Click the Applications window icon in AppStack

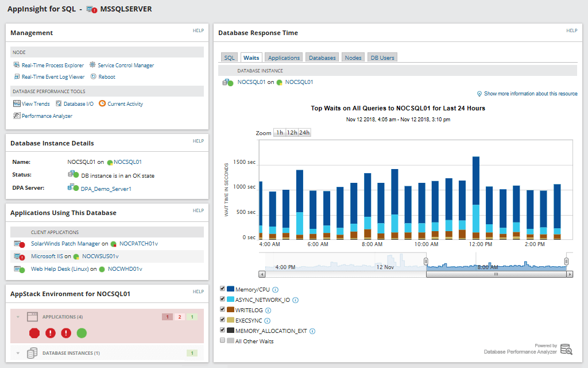[32, 317]
